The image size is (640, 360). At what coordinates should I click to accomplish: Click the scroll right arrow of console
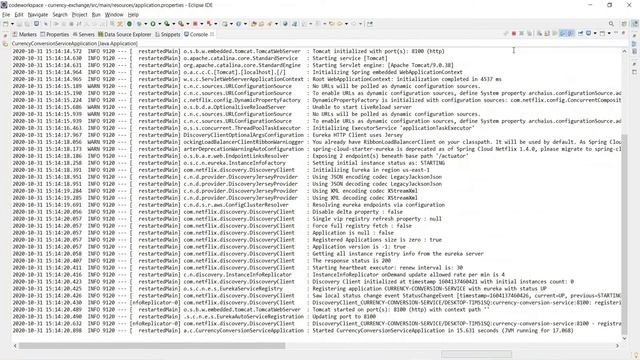(617, 346)
